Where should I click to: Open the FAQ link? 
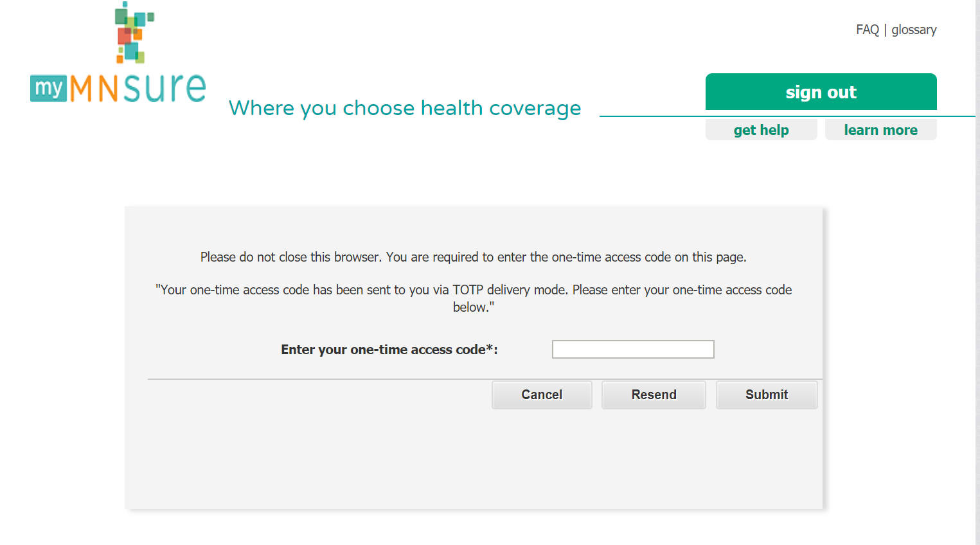(867, 30)
